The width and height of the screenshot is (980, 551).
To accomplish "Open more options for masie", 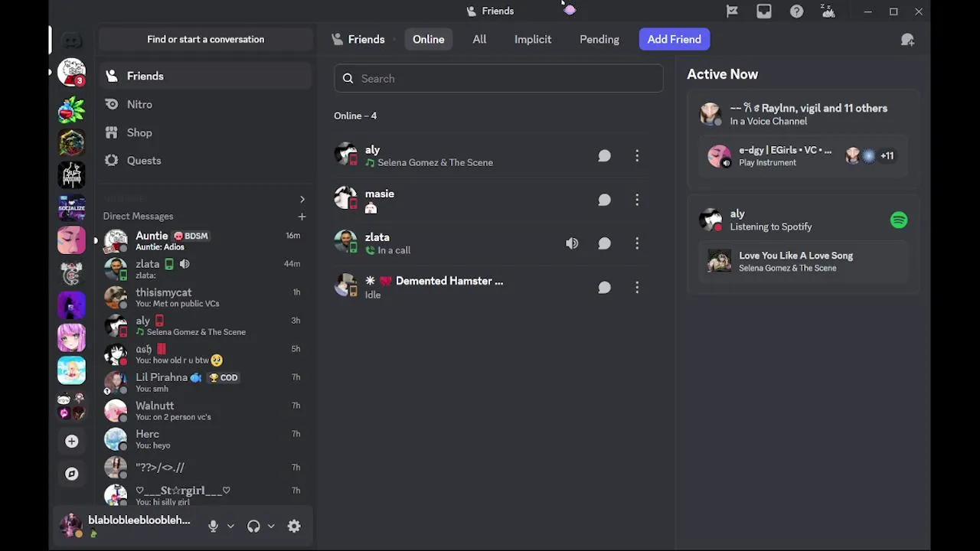I will pos(637,200).
